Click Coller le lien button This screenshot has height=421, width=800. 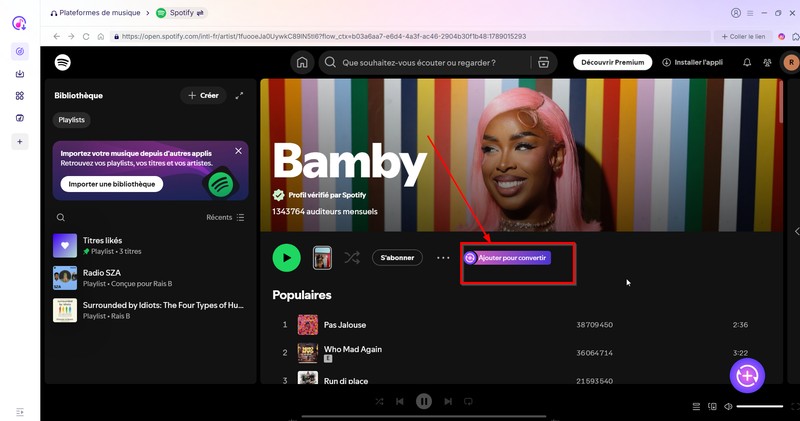pyautogui.click(x=743, y=36)
